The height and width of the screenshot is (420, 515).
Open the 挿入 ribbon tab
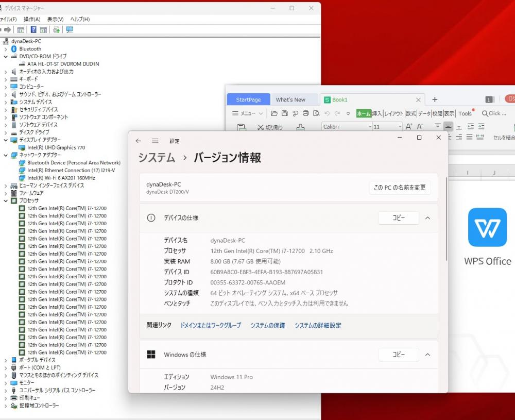[x=377, y=113]
